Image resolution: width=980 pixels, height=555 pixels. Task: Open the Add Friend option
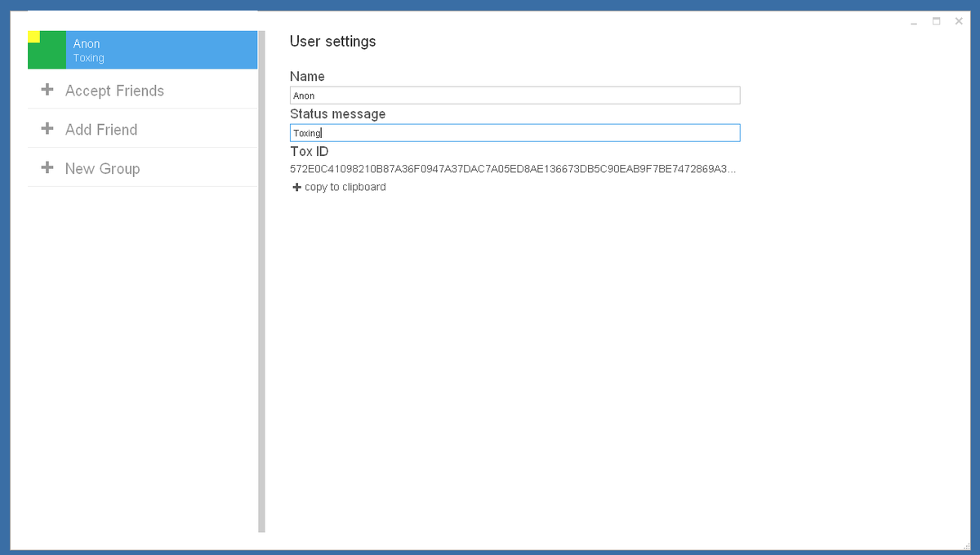click(142, 129)
